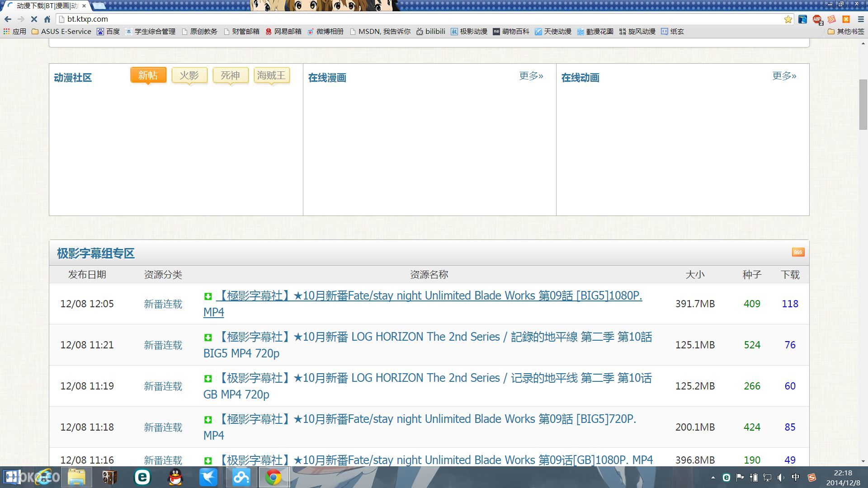Expand the 其他书签 bookmarks folder

846,31
